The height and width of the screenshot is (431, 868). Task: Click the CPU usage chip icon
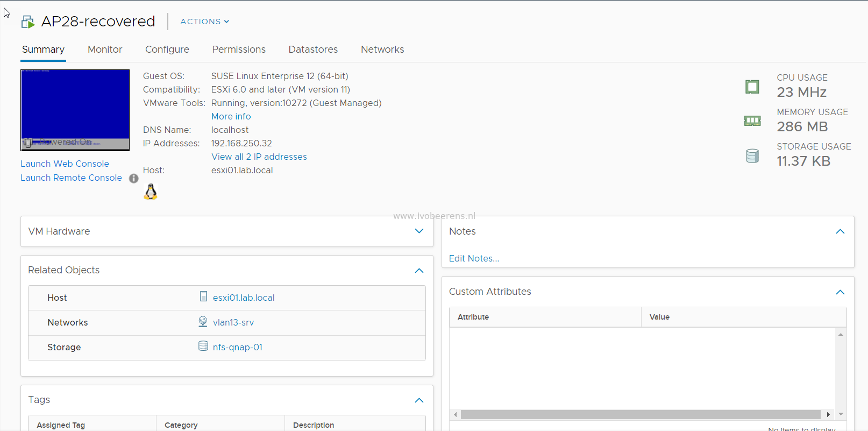point(752,87)
